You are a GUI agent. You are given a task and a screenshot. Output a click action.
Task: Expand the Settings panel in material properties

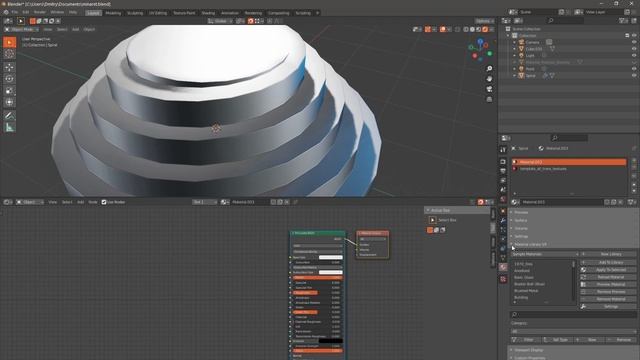(x=521, y=236)
